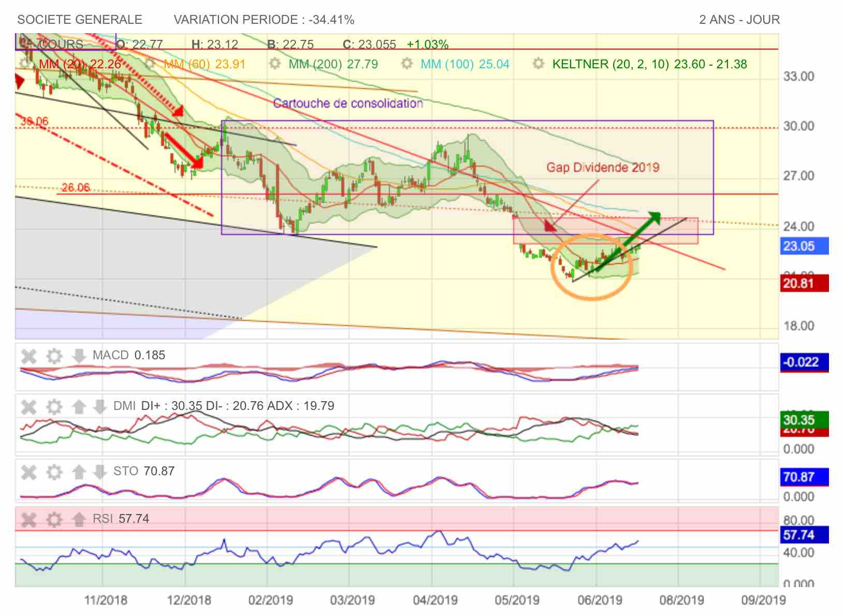
Task: Open settings gear for MM (100) moving average
Action: (407, 64)
